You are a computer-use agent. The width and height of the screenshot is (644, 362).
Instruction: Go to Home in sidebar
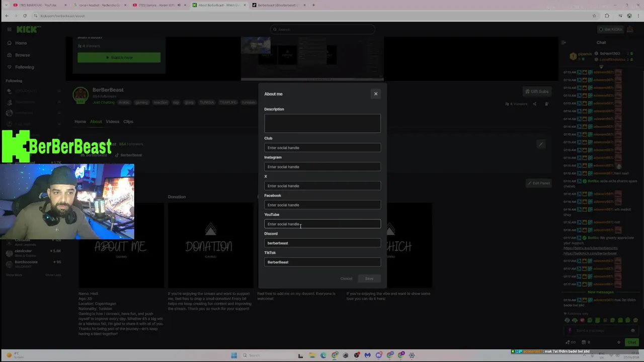(x=21, y=43)
